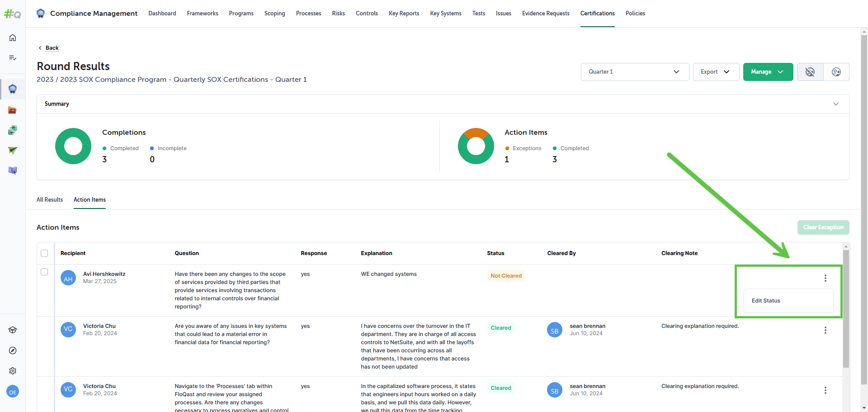The image size is (868, 412).
Task: Open the Evidence Requests nav item
Action: [546, 14]
